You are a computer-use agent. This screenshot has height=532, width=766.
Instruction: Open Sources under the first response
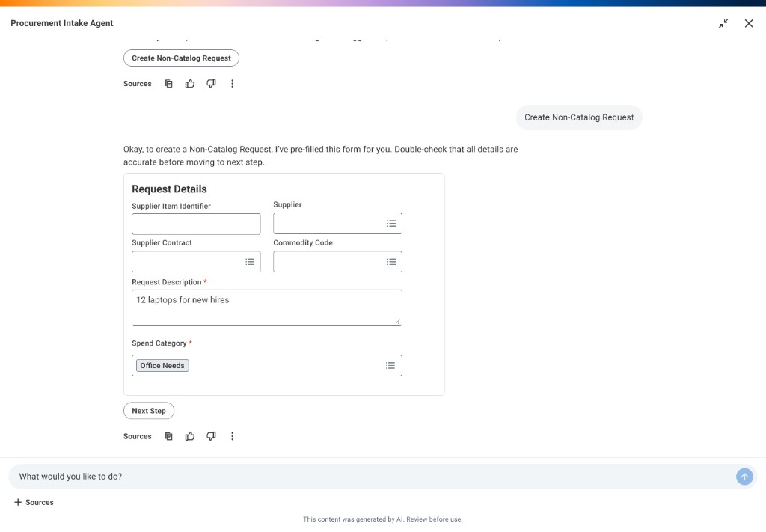(x=138, y=84)
